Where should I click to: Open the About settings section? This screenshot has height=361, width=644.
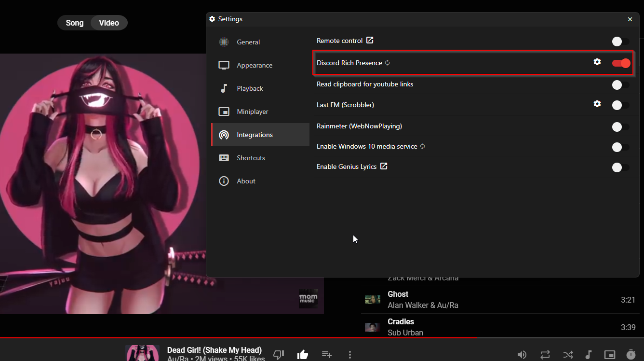click(246, 181)
